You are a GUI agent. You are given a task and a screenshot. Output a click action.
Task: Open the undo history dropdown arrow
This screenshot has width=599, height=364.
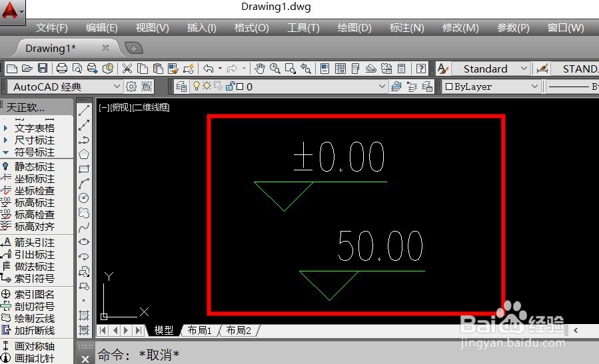pyautogui.click(x=220, y=69)
